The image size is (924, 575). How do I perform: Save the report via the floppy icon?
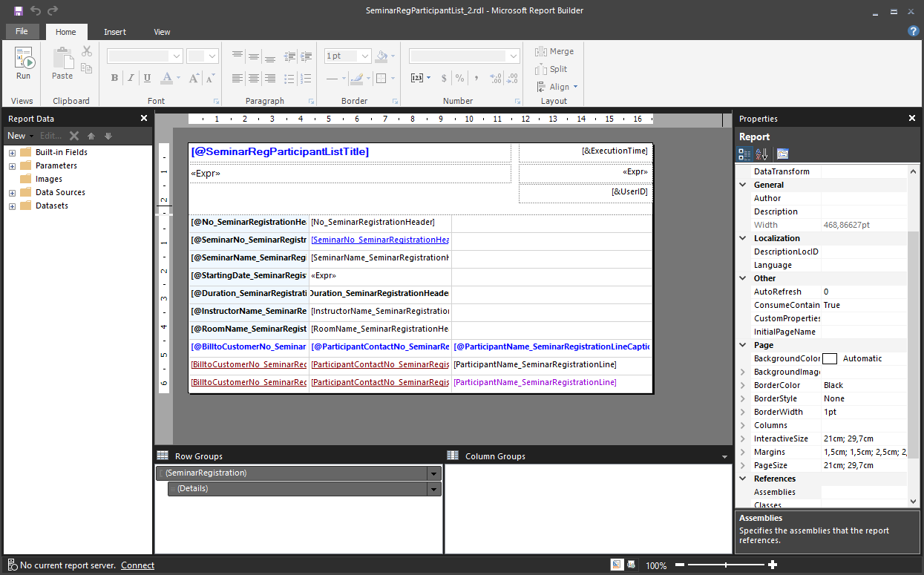[x=18, y=10]
